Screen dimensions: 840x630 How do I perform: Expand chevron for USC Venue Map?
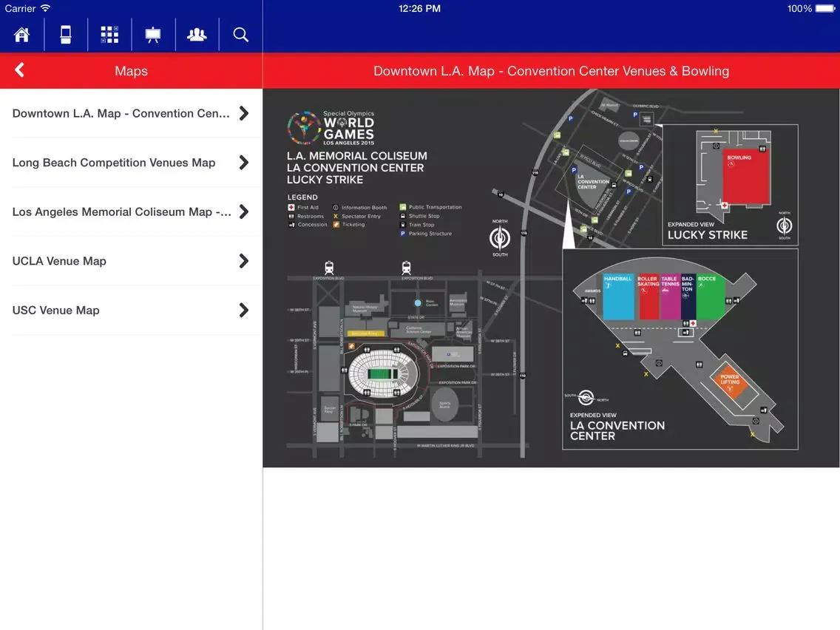[244, 310]
